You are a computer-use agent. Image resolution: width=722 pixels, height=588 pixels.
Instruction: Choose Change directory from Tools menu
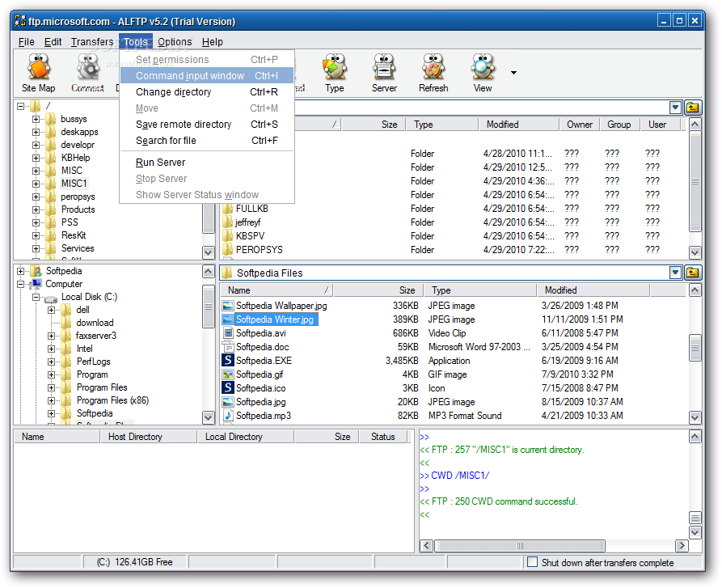point(207,92)
